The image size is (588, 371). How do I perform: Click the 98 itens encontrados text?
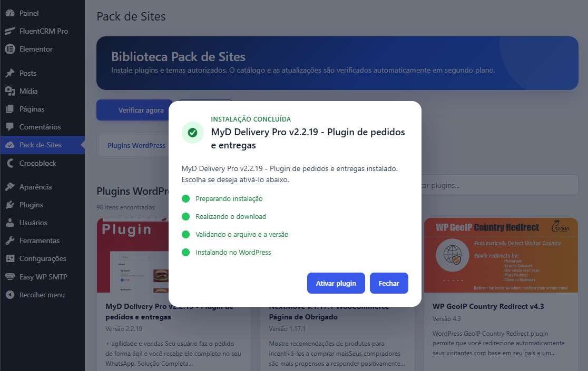(125, 207)
